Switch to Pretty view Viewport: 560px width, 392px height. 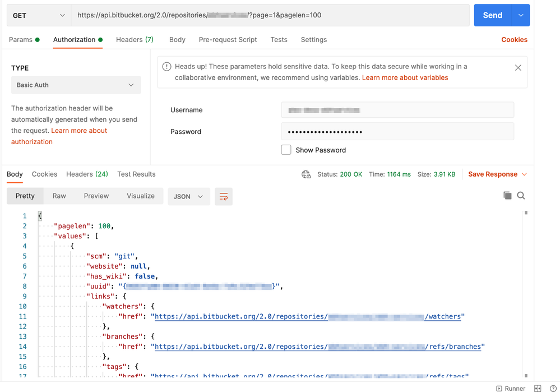coord(25,196)
